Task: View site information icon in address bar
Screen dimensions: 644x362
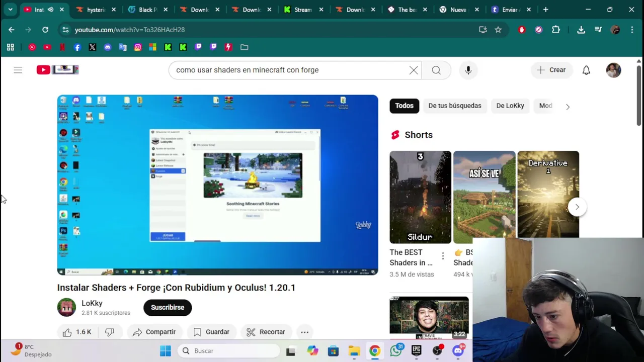Action: (65, 30)
